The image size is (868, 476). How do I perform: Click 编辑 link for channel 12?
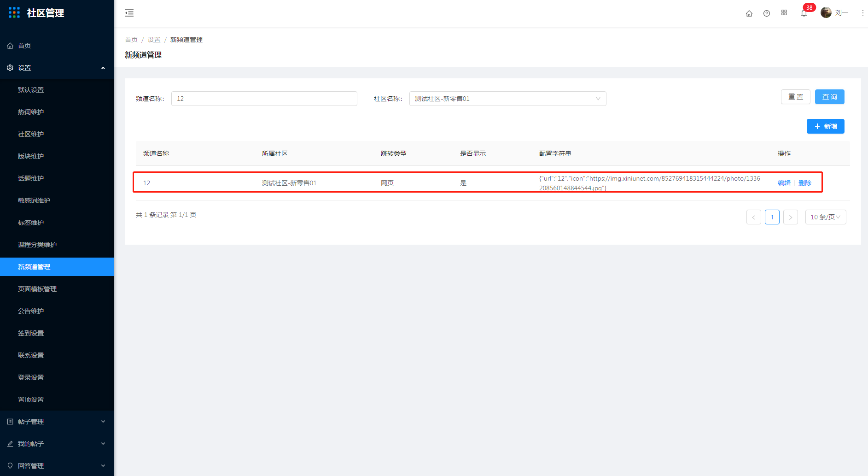click(784, 183)
